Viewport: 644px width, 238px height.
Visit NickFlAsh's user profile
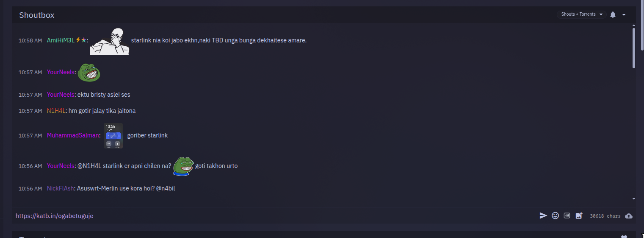pos(61,188)
